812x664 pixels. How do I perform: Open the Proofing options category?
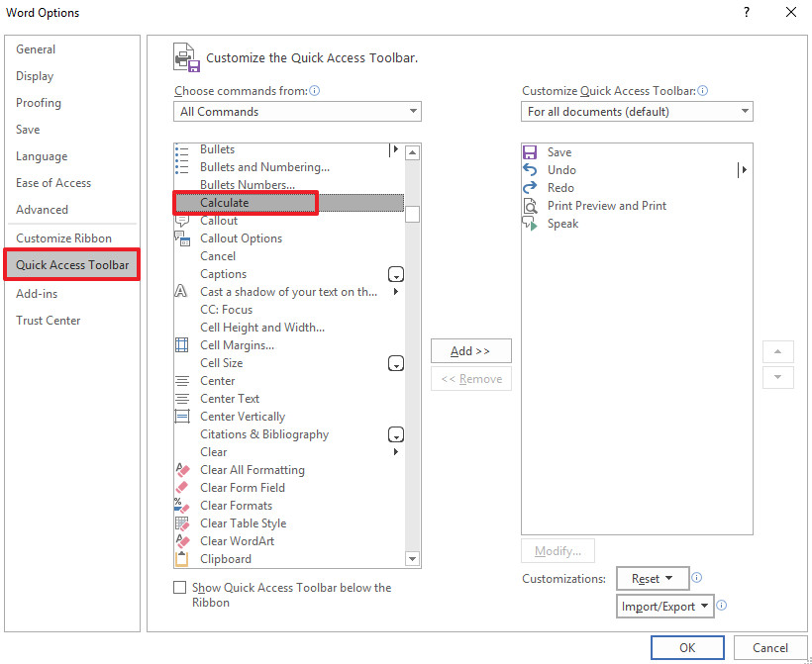point(39,103)
